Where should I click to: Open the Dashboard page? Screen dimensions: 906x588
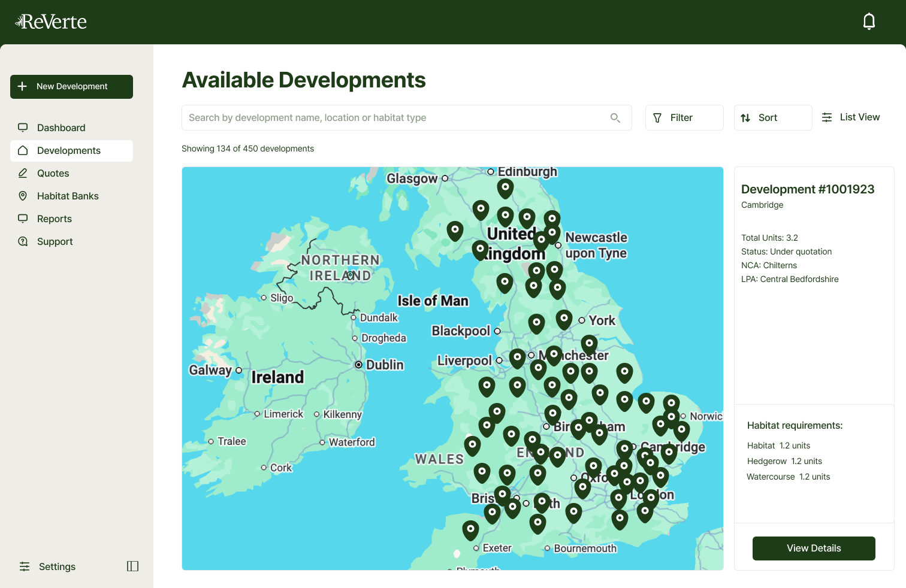click(x=61, y=128)
